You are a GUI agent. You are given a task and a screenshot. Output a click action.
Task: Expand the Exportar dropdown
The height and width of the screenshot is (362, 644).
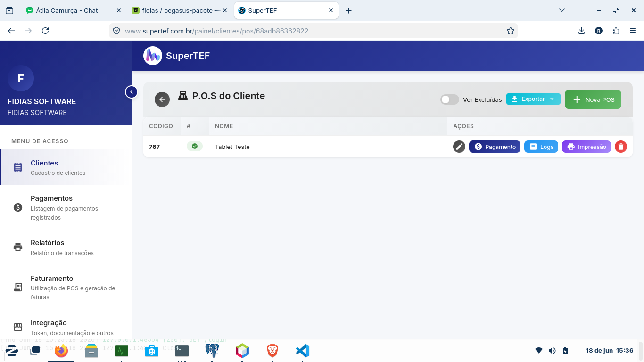click(x=533, y=99)
